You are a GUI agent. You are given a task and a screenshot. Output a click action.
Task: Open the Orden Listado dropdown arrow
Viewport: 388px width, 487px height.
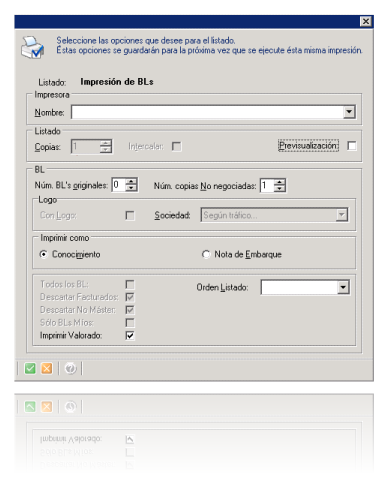[343, 287]
